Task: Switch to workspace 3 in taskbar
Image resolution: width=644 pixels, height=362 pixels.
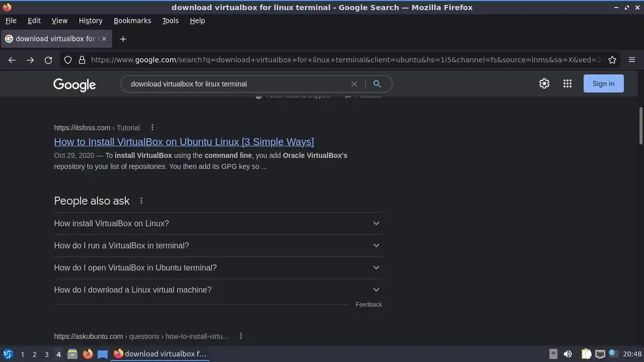Action: pyautogui.click(x=46, y=354)
